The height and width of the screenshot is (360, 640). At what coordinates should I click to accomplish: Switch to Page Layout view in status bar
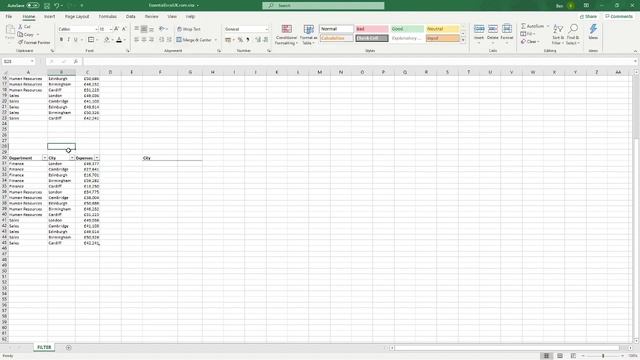[x=560, y=356]
